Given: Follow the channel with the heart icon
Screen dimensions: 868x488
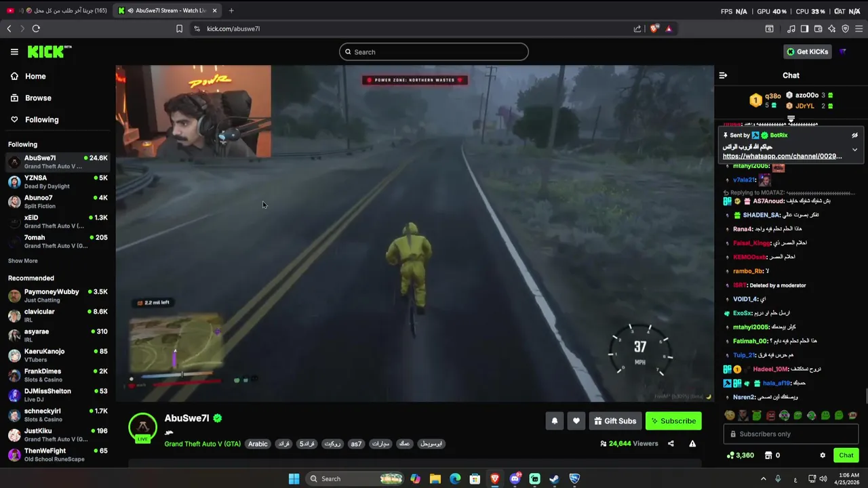Looking at the screenshot, I should (576, 421).
